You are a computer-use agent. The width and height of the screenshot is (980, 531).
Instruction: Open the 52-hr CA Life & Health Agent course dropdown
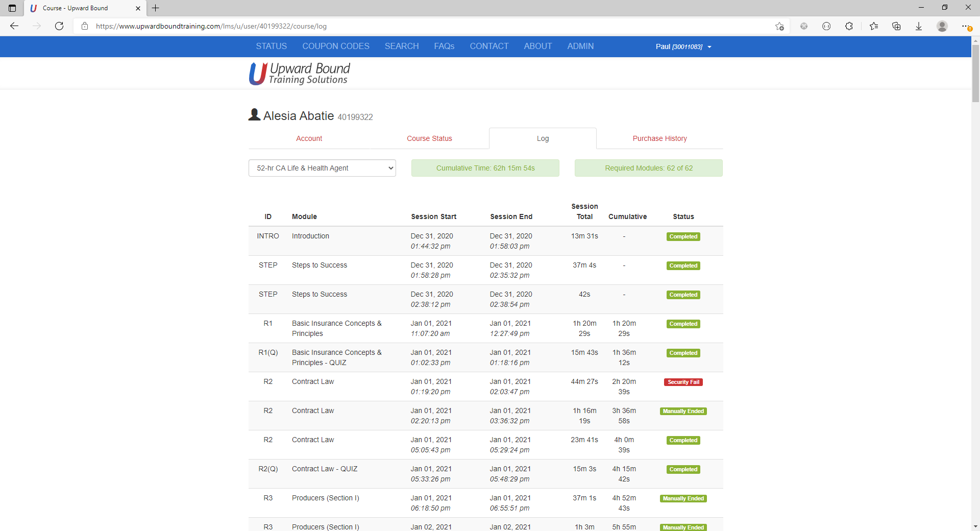[x=322, y=168]
